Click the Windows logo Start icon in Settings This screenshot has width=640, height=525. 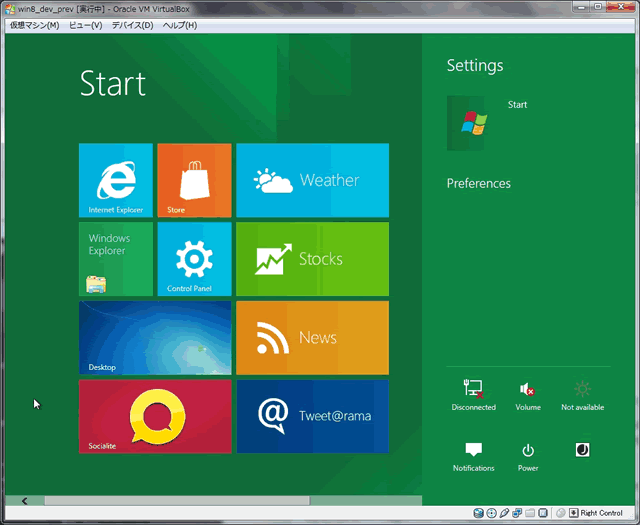474,123
